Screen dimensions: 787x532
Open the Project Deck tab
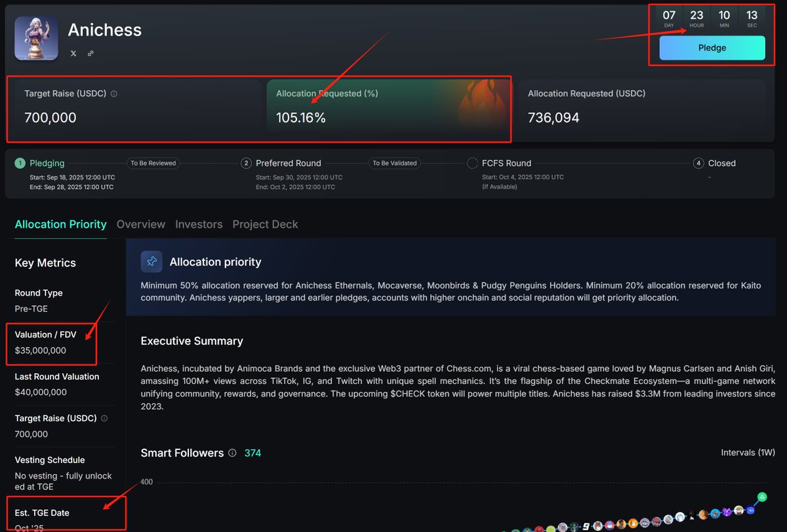[x=265, y=224]
